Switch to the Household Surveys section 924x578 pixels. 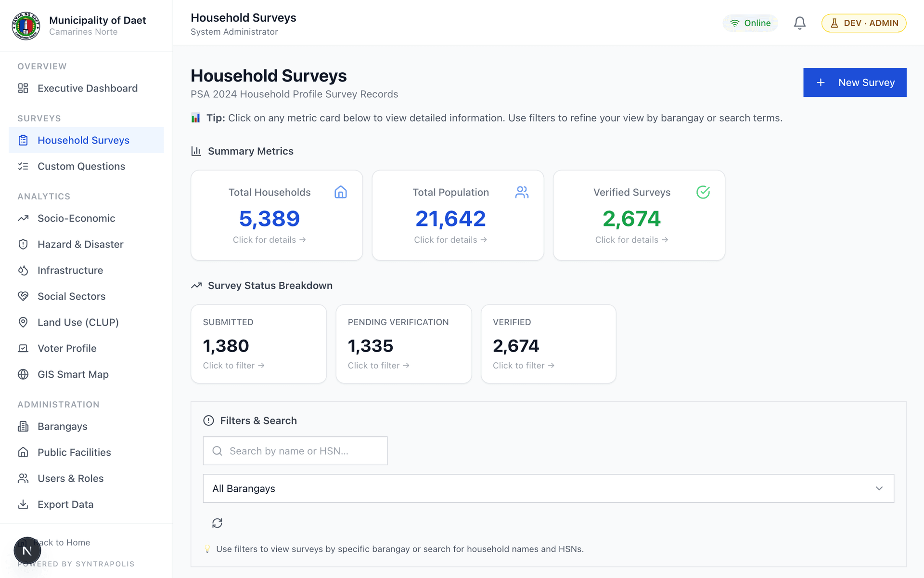[83, 140]
